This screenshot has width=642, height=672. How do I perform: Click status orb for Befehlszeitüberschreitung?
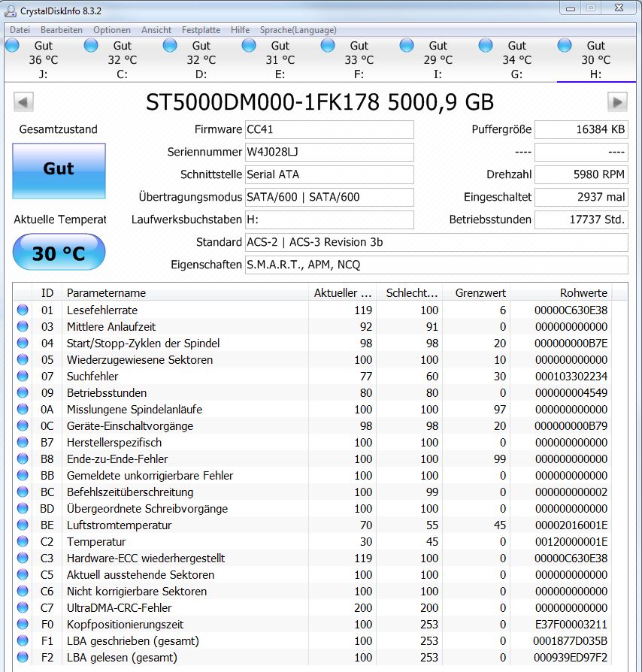(23, 492)
